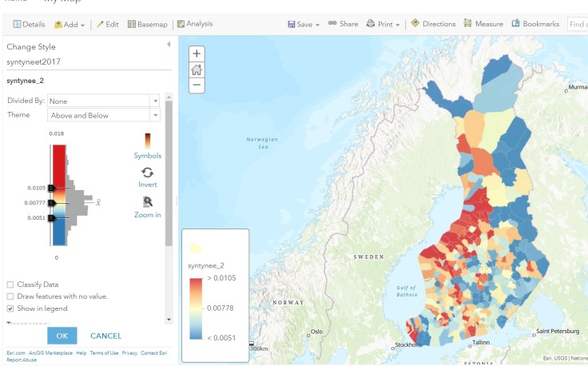
Task: Click the 0.0105 upper histogram slider handle
Action: pyautogui.click(x=52, y=188)
